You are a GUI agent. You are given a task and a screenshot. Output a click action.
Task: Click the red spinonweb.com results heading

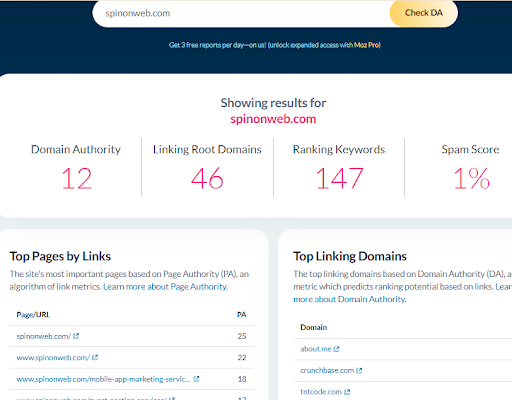tap(273, 119)
